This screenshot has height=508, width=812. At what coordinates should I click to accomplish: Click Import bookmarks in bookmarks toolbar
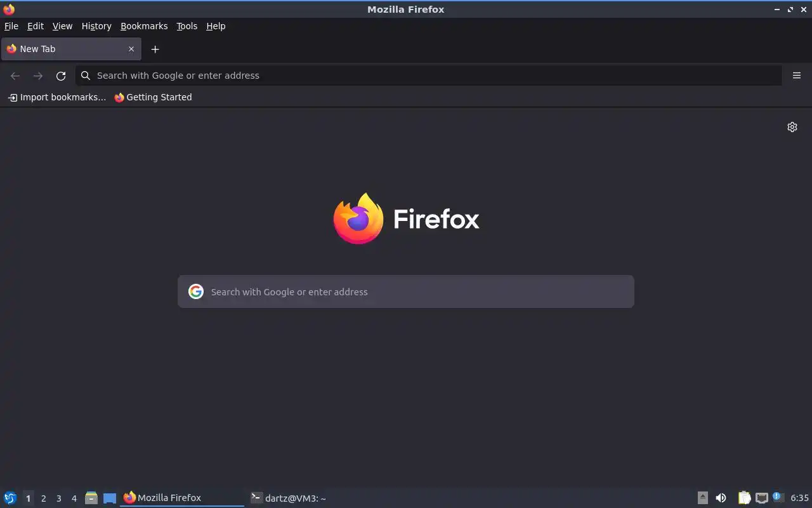(x=57, y=97)
